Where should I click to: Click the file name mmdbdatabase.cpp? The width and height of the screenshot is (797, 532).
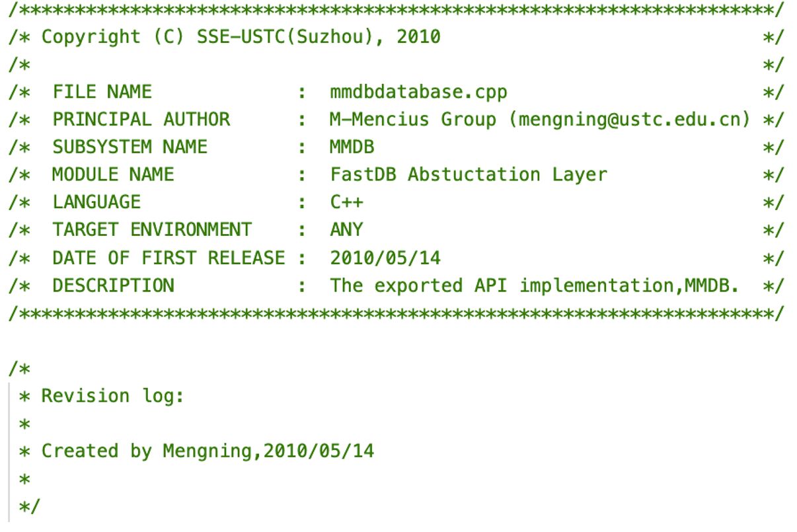click(x=418, y=92)
